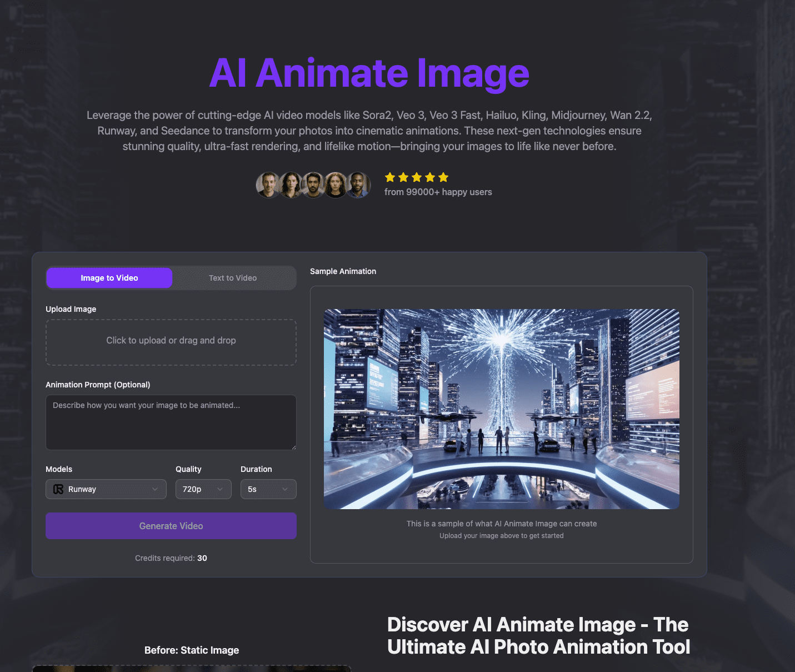Click the fifth yellow star in the rating
795x672 pixels.
443,177
